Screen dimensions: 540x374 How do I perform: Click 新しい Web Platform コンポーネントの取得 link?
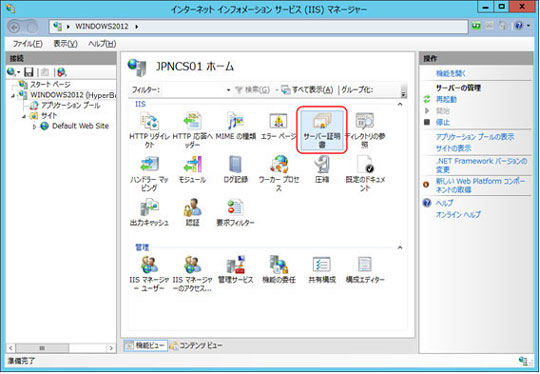point(481,185)
